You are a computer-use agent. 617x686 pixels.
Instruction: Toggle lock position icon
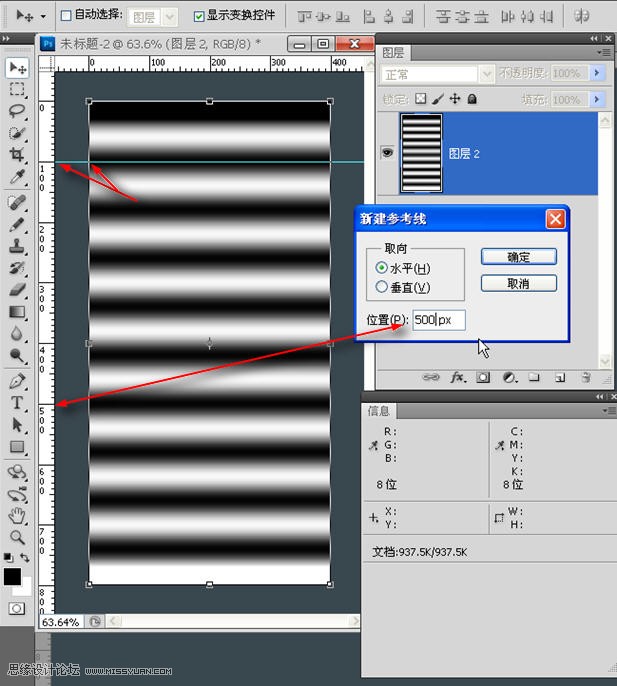pos(455,99)
